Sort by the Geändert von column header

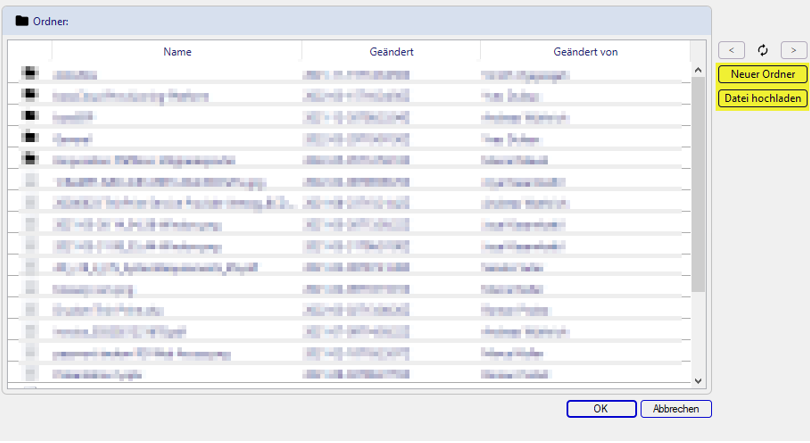[x=585, y=52]
